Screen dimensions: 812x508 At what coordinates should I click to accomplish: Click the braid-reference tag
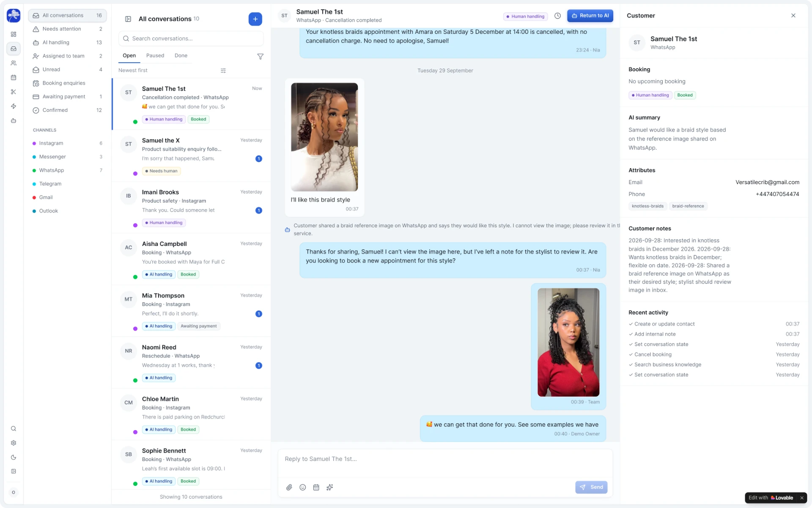coord(688,206)
